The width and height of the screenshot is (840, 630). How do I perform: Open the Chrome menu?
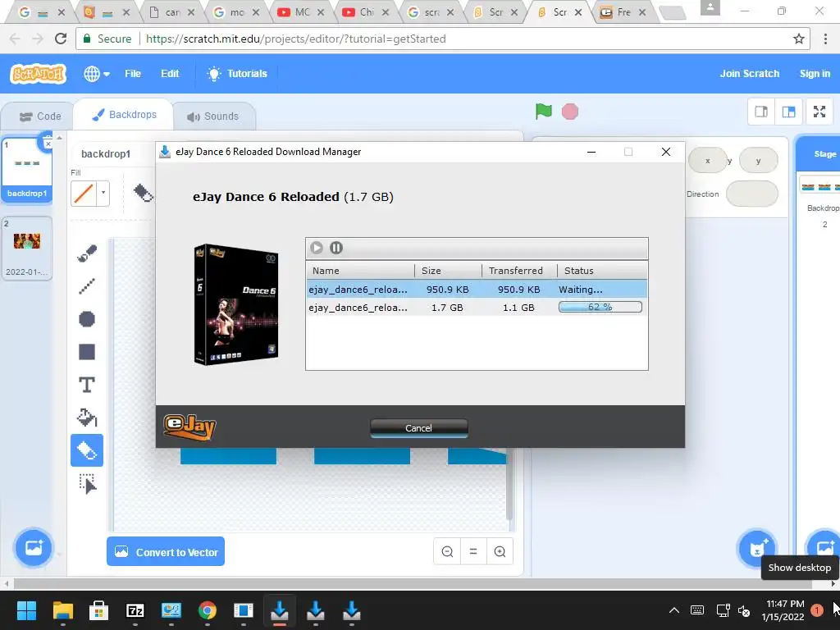[x=825, y=39]
